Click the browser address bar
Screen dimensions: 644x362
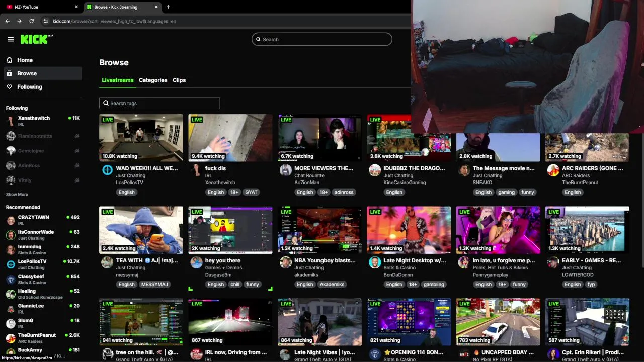[x=221, y=21]
